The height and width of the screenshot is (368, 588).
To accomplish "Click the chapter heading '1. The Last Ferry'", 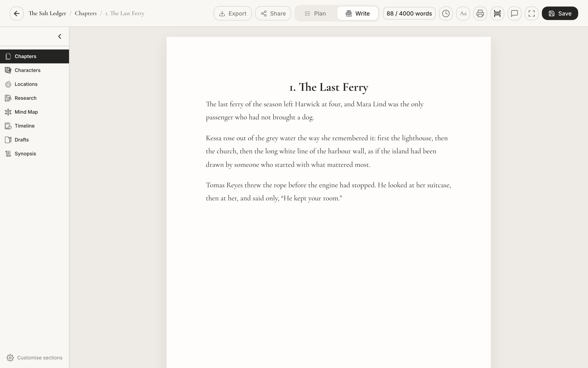I will pos(329,87).
